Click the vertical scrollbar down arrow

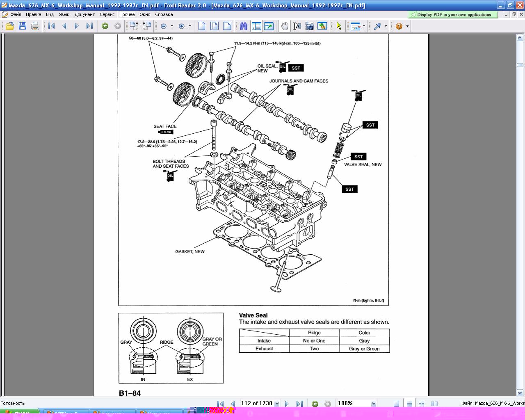(x=520, y=393)
